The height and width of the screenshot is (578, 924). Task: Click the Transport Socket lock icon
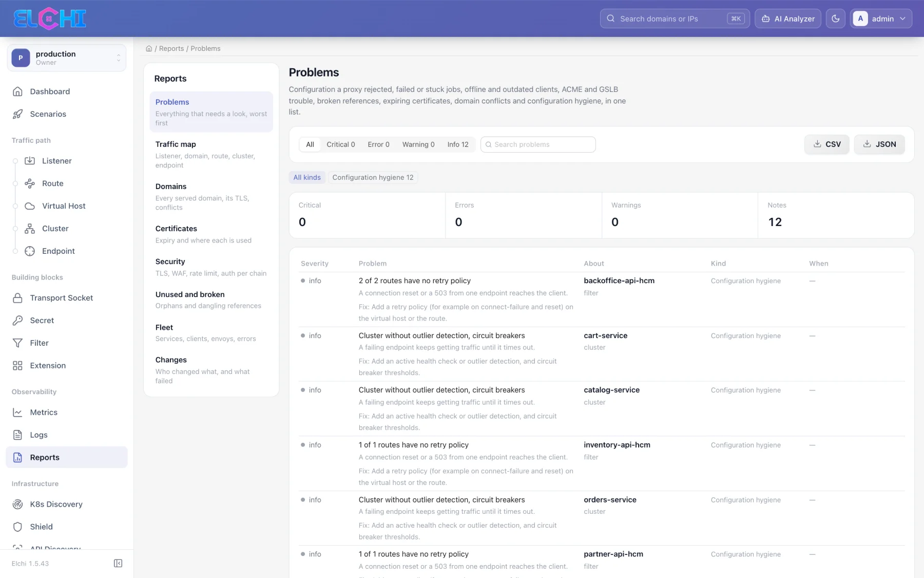[x=17, y=298]
